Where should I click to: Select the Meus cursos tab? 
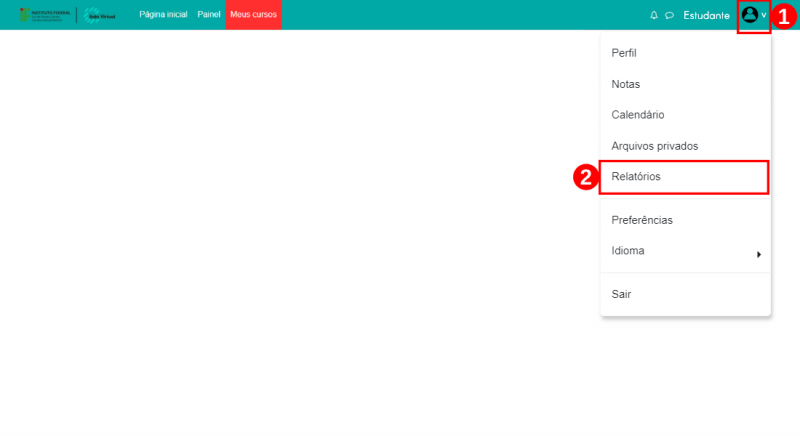coord(254,14)
